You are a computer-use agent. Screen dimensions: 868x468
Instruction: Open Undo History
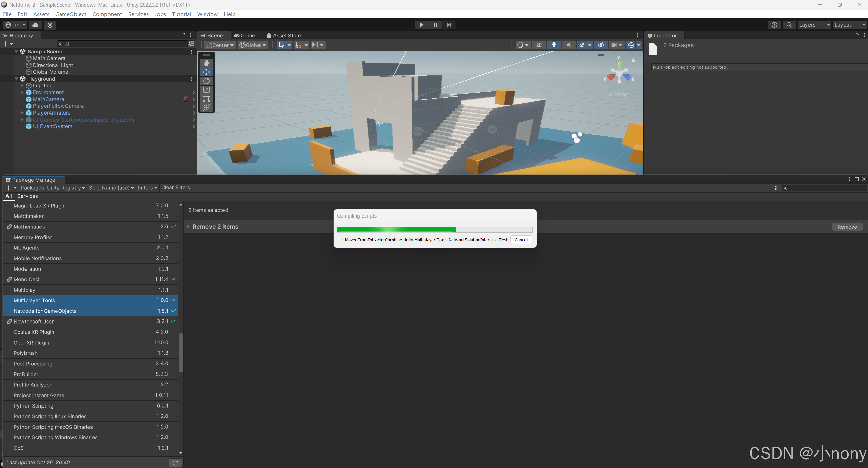point(774,25)
